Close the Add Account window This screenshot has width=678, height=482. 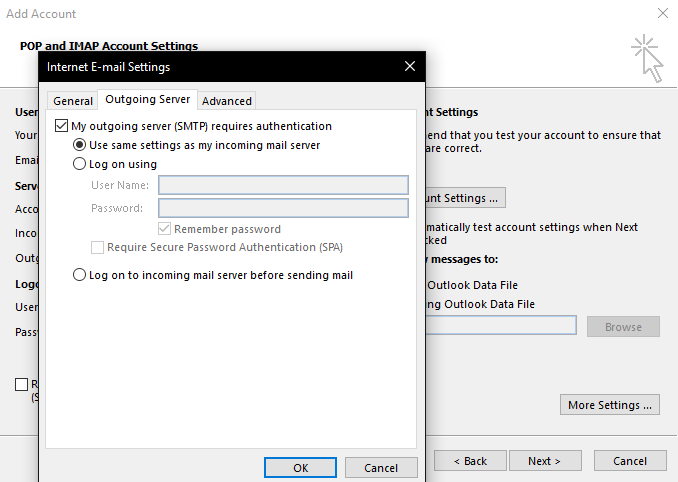point(662,14)
